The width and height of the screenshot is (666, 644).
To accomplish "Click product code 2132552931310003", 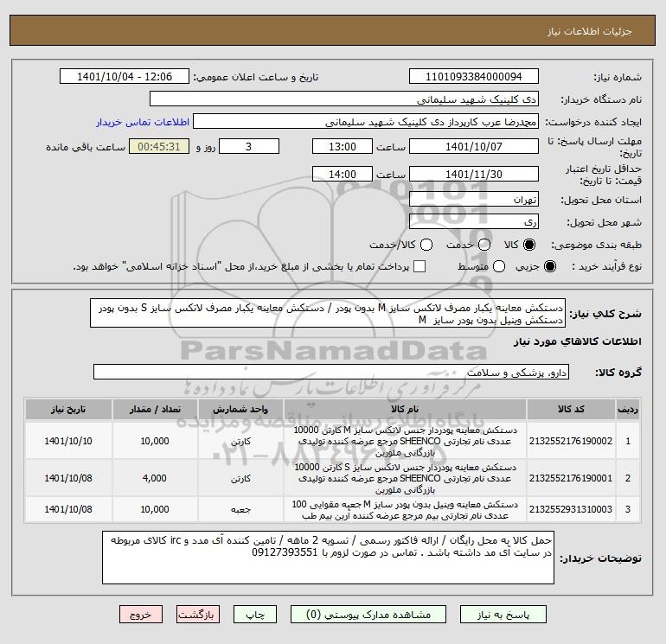I will point(571,509).
